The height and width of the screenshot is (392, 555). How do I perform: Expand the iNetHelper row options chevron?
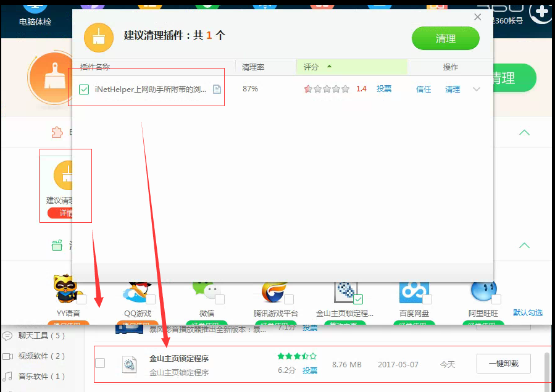click(477, 89)
